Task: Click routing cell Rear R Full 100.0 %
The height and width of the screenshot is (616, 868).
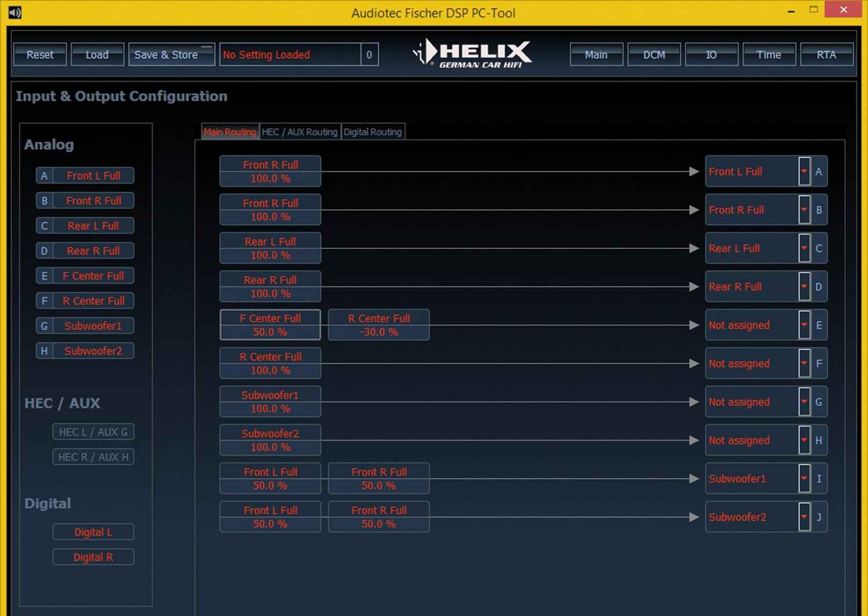Action: click(270, 287)
